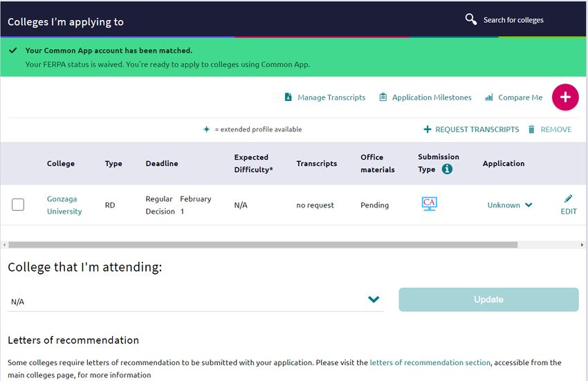
Task: Click the Application Milestones clipboard icon
Action: (x=383, y=97)
